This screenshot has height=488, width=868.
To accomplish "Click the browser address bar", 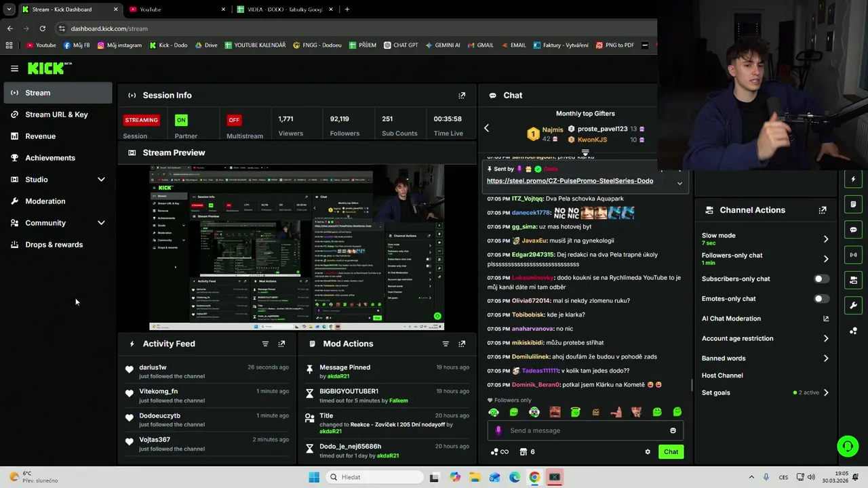I will [x=353, y=28].
